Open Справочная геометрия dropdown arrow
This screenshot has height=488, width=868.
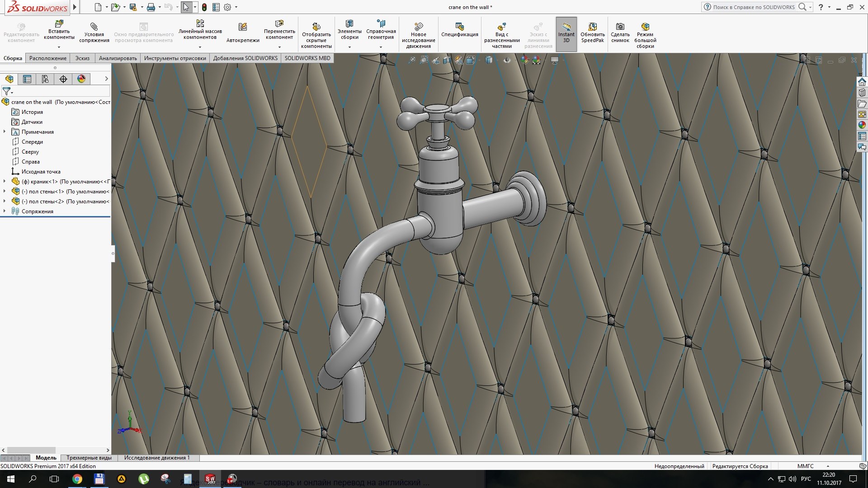(x=381, y=47)
